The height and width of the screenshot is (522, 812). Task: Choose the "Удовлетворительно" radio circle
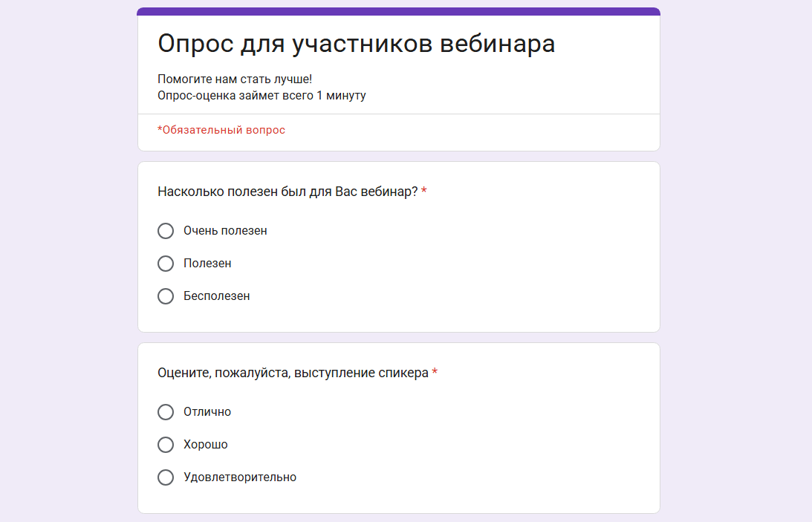pyautogui.click(x=166, y=477)
